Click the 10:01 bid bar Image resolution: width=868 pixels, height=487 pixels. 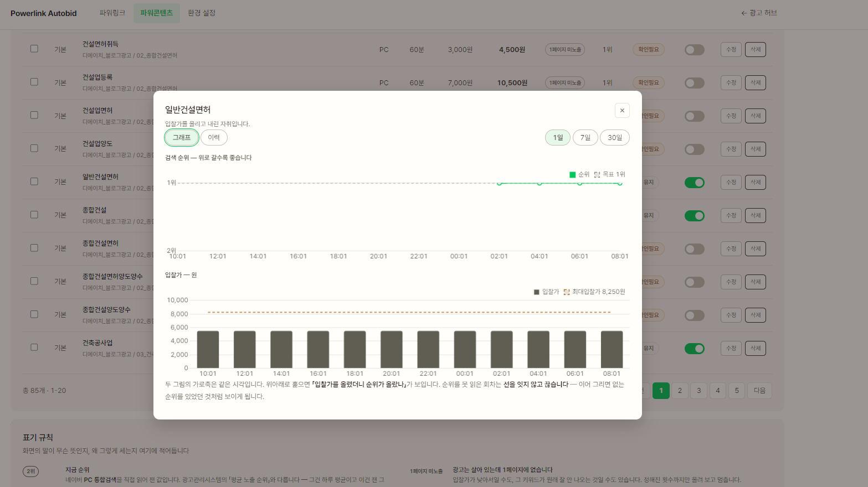coord(208,349)
